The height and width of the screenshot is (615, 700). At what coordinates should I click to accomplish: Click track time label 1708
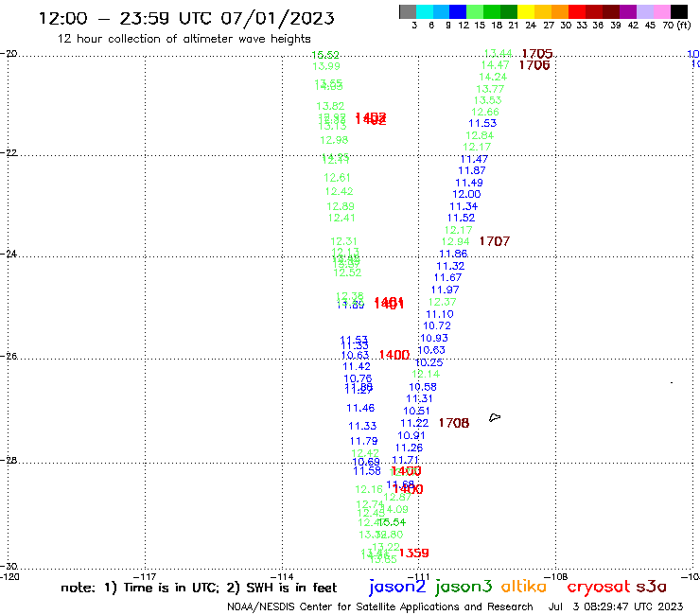coord(454,423)
